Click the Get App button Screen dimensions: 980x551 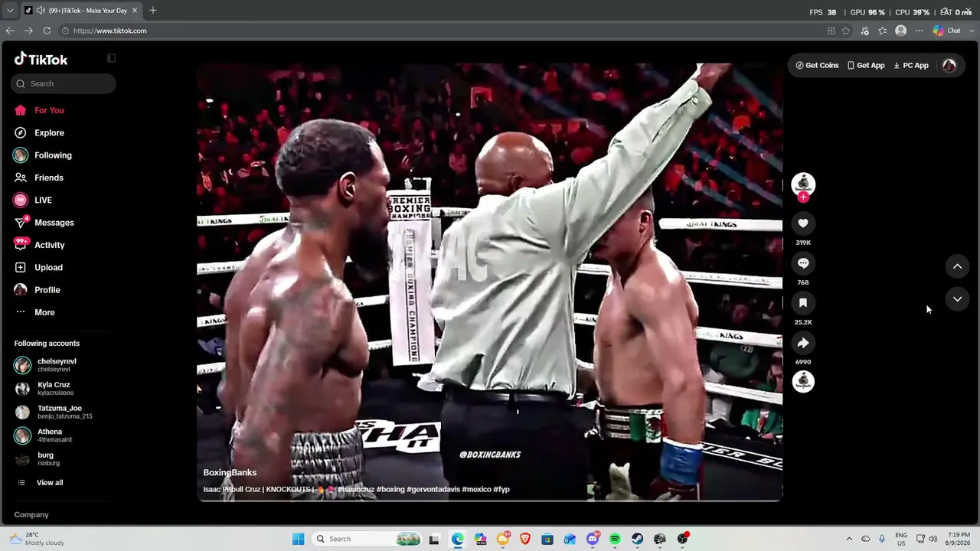point(866,66)
